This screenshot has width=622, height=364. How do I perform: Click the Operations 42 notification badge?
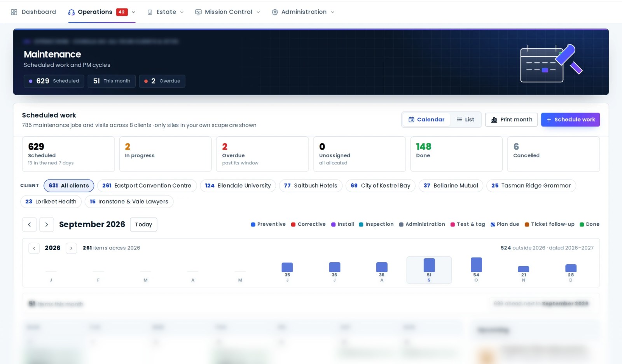click(122, 12)
